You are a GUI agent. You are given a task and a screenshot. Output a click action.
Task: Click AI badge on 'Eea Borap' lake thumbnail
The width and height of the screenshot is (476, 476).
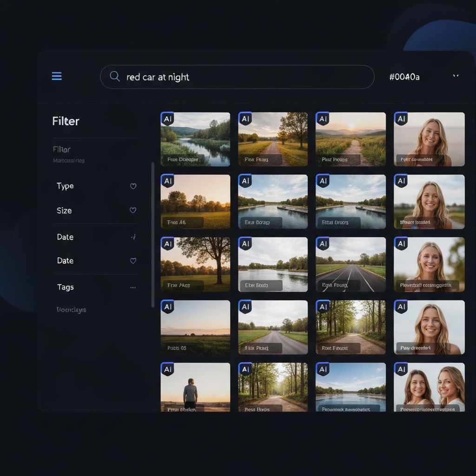[245, 181]
